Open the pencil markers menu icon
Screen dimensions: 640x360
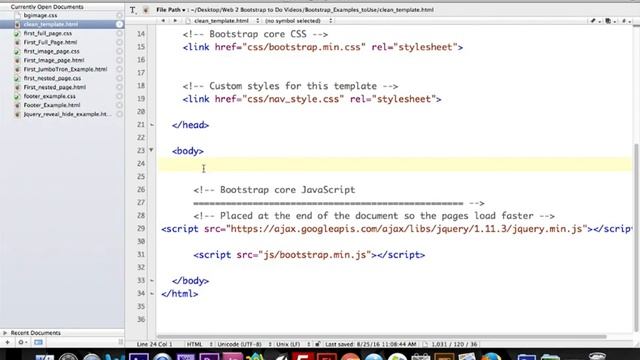point(594,21)
